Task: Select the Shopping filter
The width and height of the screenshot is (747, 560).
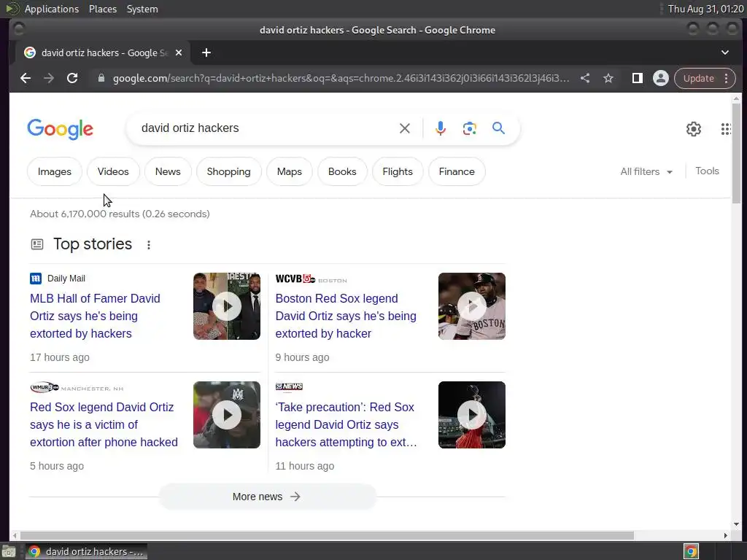Action: (228, 171)
